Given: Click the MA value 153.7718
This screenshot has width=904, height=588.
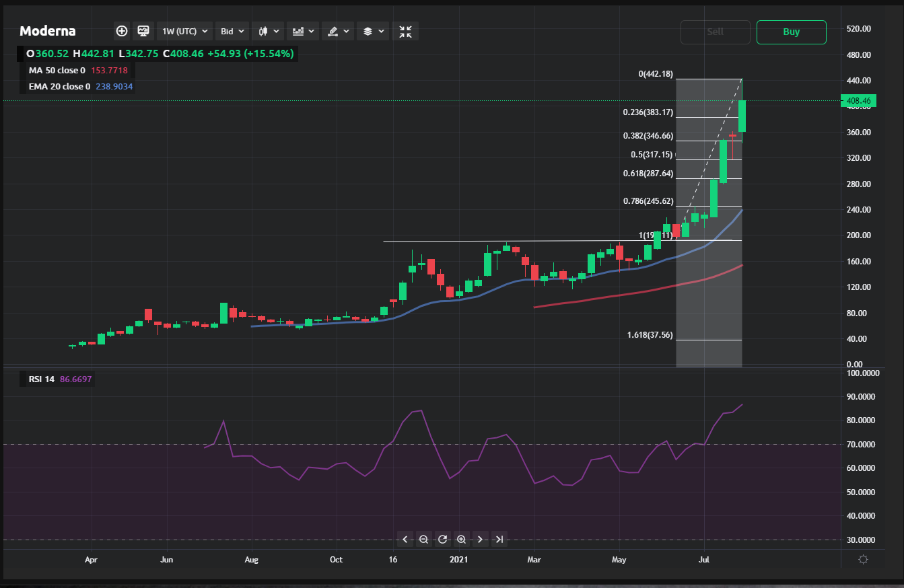Looking at the screenshot, I should [109, 70].
